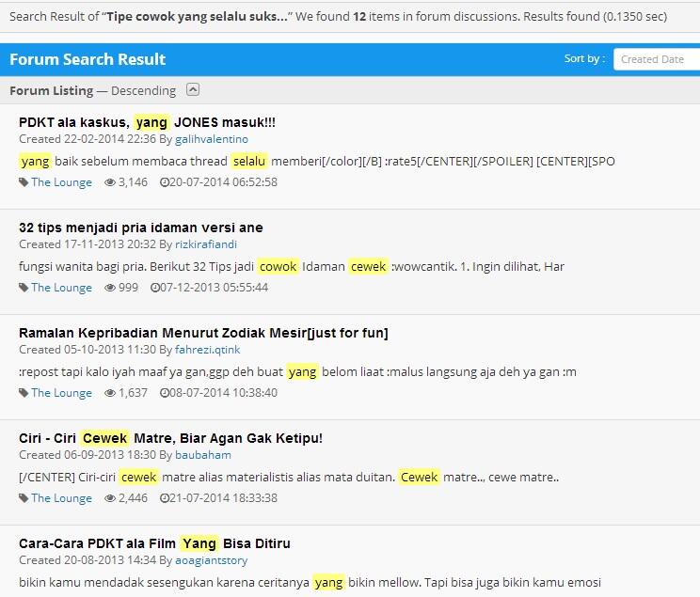Click clock icon beside 21-07-2014 18:33:38
Viewport: 700px width, 597px height.
pos(165,498)
